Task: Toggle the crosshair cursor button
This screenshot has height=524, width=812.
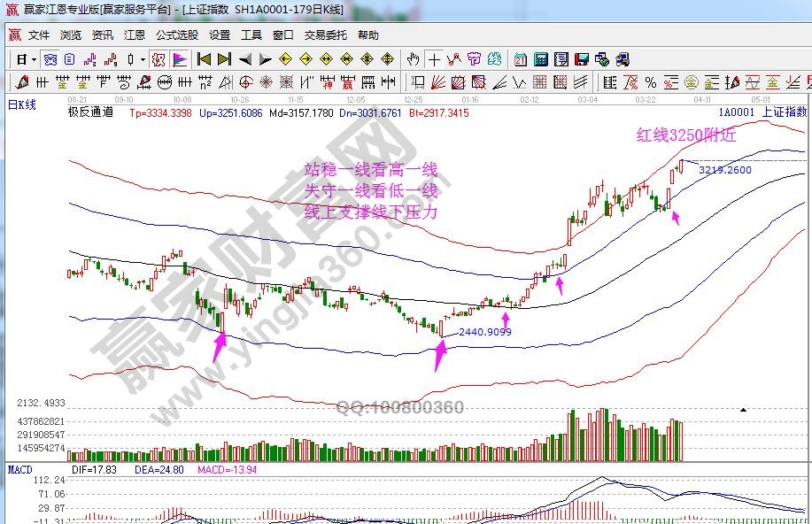Action: [434, 59]
